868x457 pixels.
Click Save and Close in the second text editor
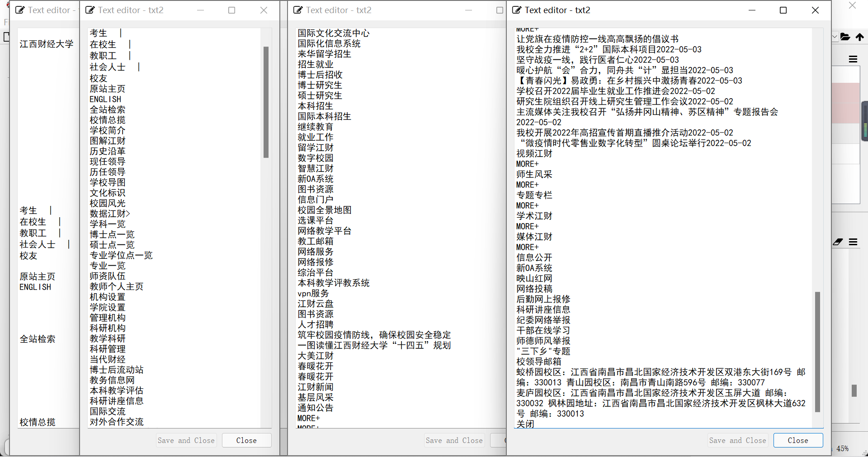186,440
